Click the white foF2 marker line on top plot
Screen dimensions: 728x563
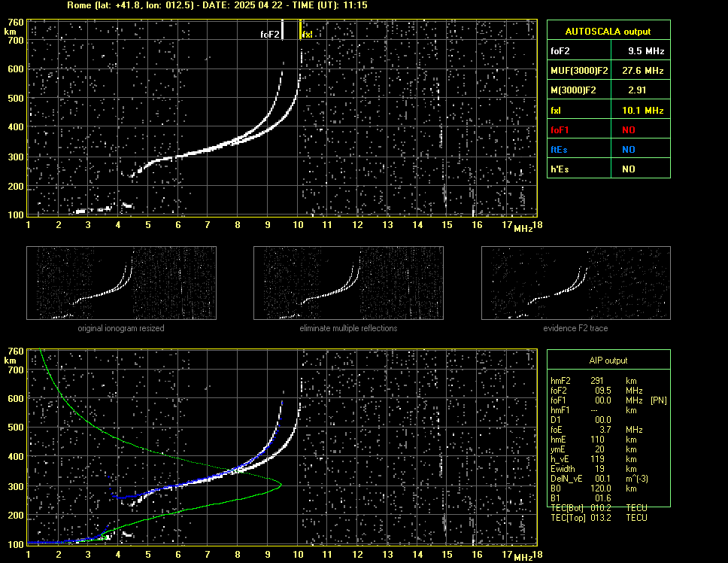pos(282,29)
